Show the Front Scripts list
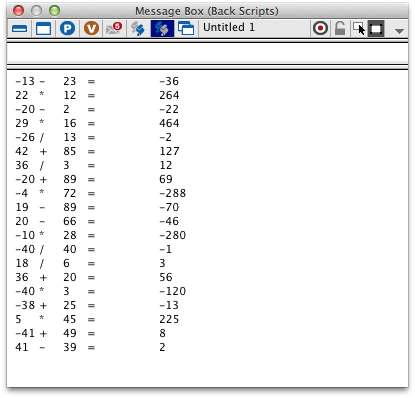The width and height of the screenshot is (415, 398). click(x=138, y=29)
